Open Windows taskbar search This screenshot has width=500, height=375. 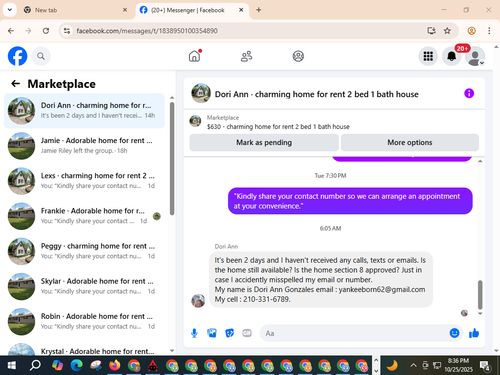click(x=35, y=366)
